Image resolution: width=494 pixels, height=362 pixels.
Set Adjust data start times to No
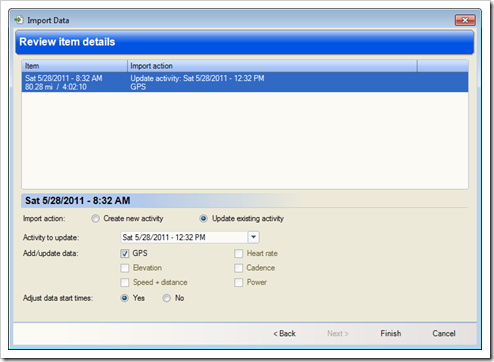pyautogui.click(x=166, y=298)
